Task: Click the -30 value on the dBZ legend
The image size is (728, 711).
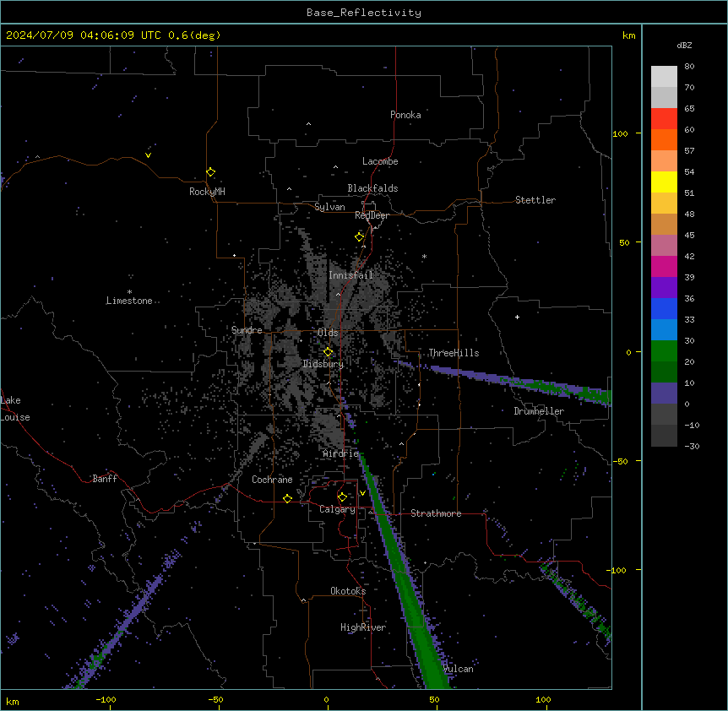Action: pos(692,446)
